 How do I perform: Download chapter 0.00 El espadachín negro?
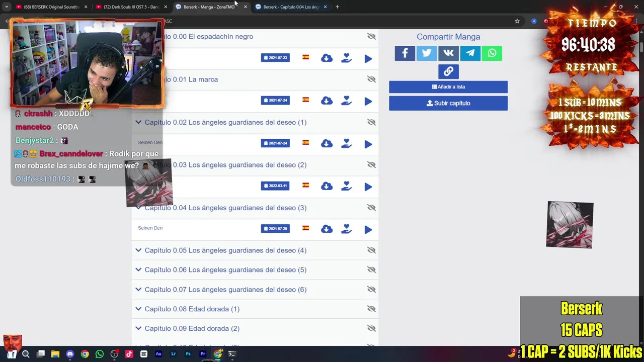pos(327,58)
